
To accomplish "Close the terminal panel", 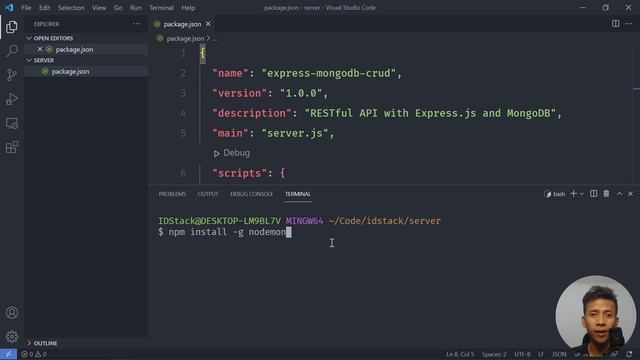I will pyautogui.click(x=631, y=194).
